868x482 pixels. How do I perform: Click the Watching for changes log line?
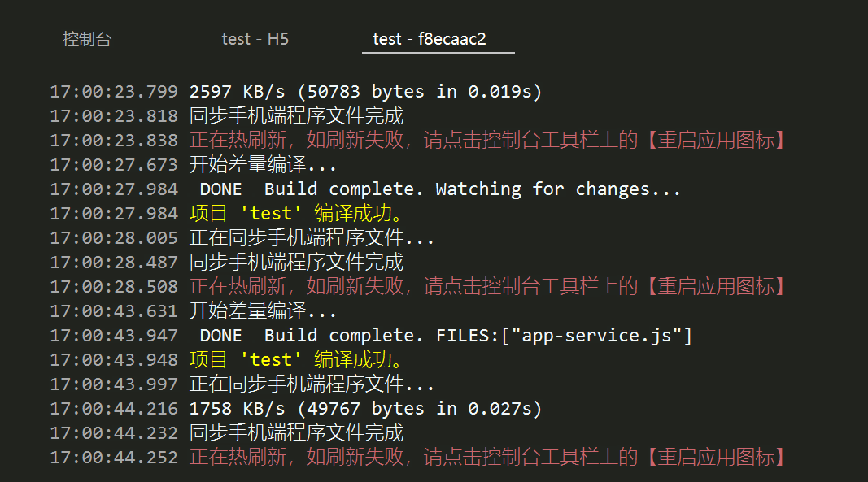(x=440, y=189)
